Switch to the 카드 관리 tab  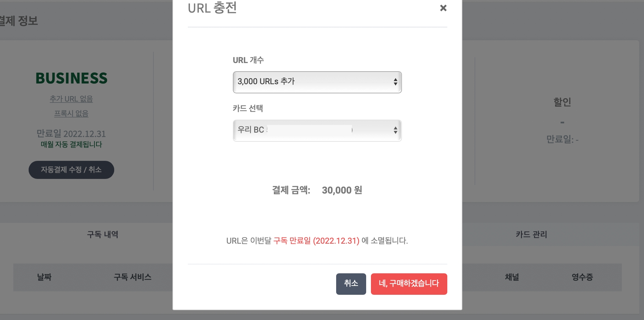[531, 234]
